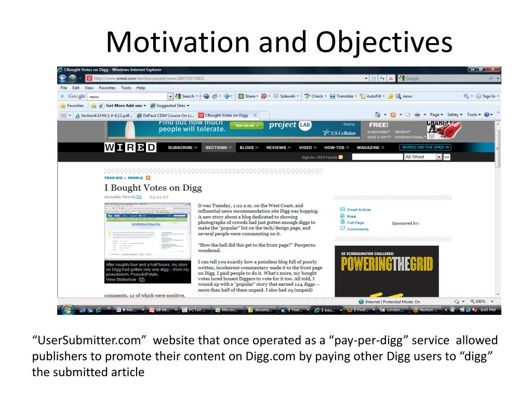Open the Norton item in Windows taskbar
The image size is (532, 399).
click(425, 310)
